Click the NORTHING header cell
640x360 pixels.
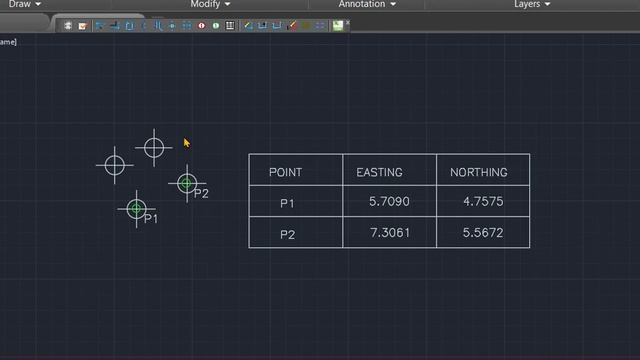point(483,170)
